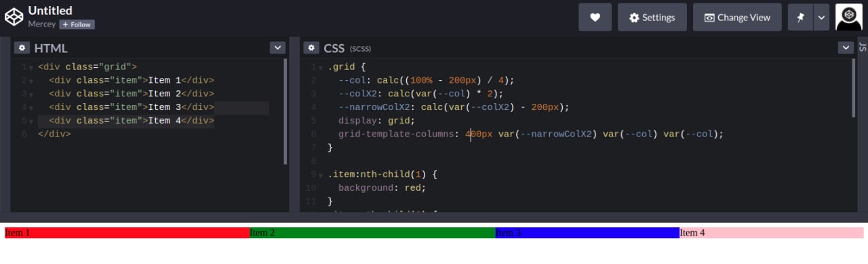Click the HTML editor vertical scrollbar

(x=285, y=111)
